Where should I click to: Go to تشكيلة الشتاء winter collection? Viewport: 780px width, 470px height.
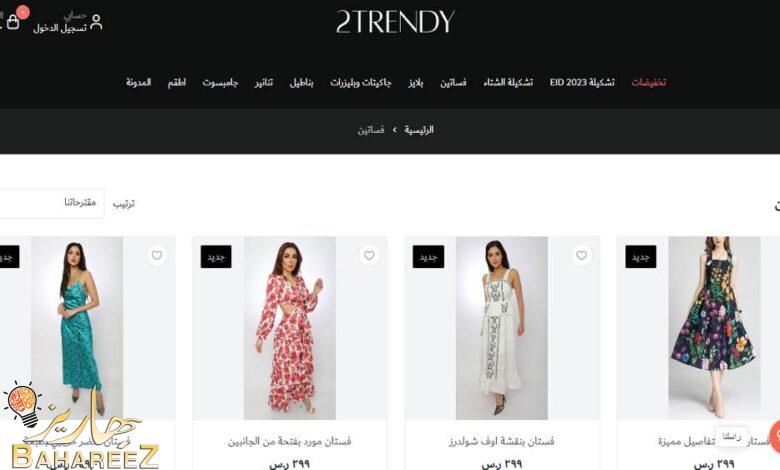click(x=508, y=82)
